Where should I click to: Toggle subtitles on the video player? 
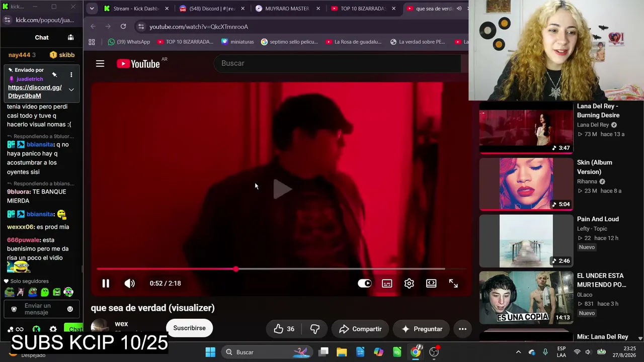[x=387, y=284]
